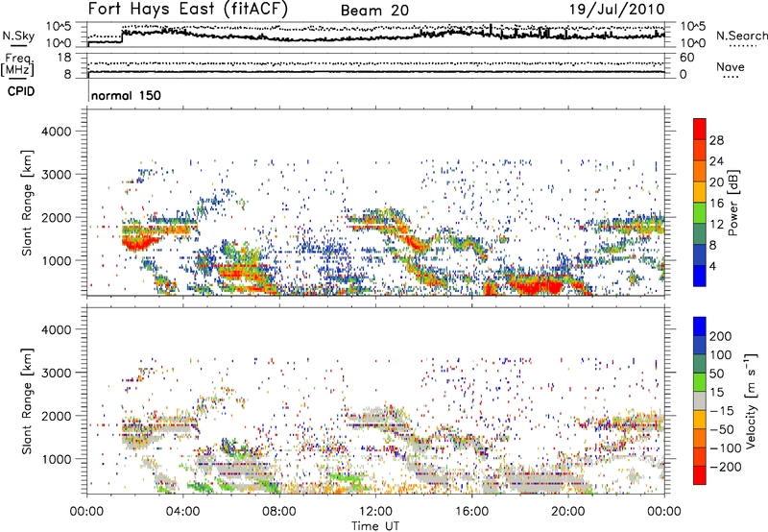Click the "18" frequency tick label
Screen dimensions: 768x532
pyautogui.click(x=63, y=58)
